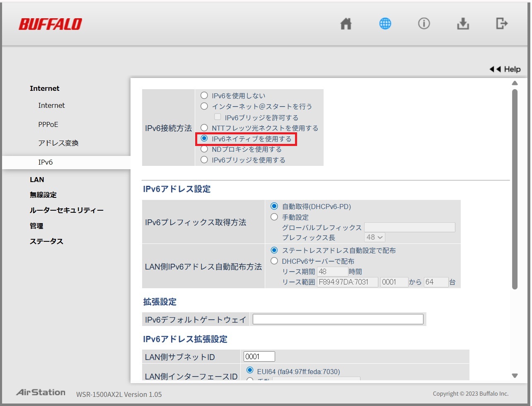Click the BUFFALO logo

50,24
